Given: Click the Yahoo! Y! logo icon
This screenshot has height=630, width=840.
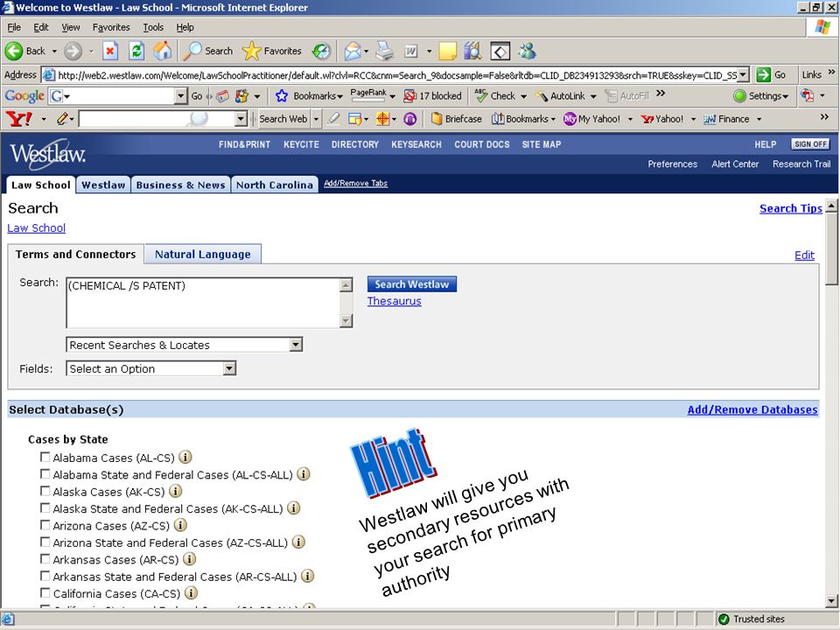Looking at the screenshot, I should (18, 118).
